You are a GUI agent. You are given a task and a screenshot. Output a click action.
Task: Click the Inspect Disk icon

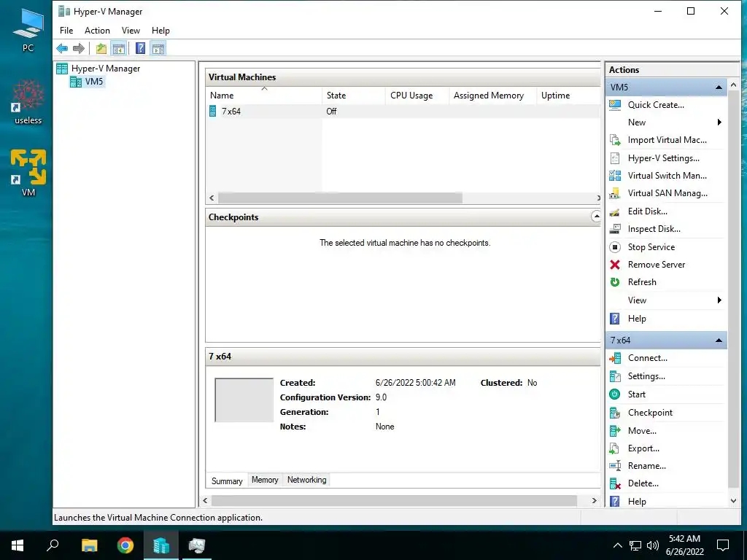(615, 229)
